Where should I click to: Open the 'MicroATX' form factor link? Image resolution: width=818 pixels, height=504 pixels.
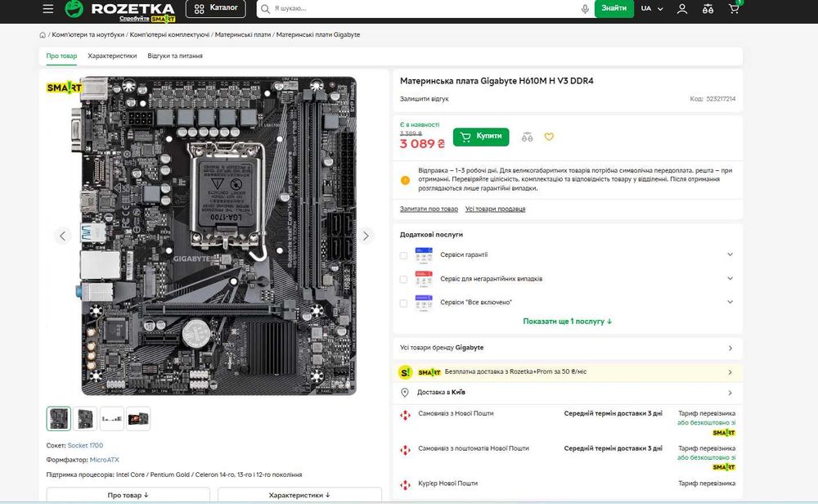105,460
